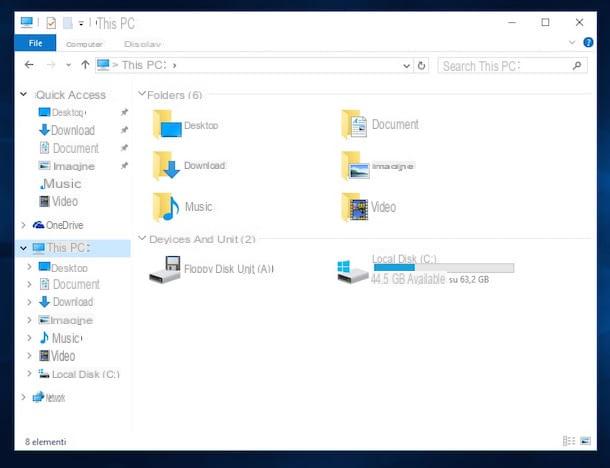Open the address bar history dropdown
This screenshot has height=468, width=610.
point(407,66)
